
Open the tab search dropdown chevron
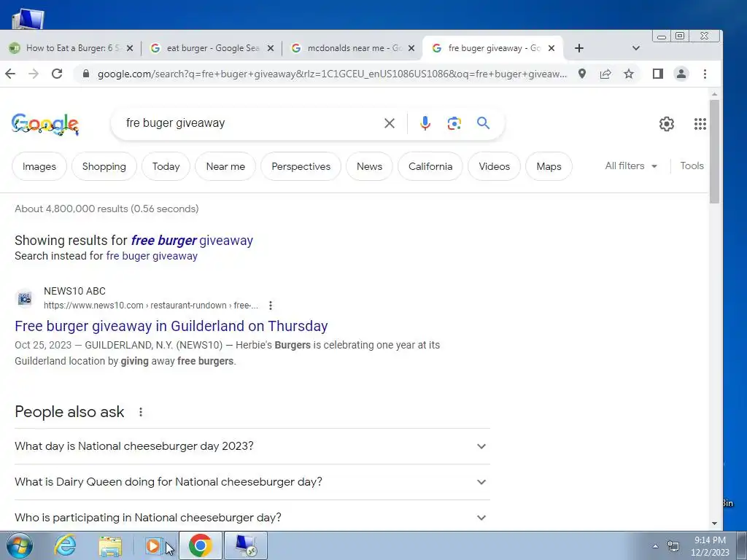tap(635, 48)
